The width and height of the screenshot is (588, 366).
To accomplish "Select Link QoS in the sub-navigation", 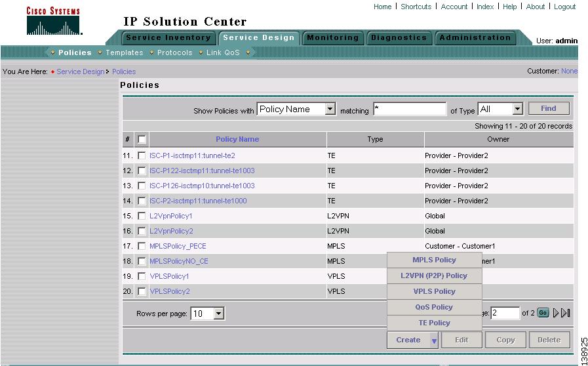I will [223, 52].
